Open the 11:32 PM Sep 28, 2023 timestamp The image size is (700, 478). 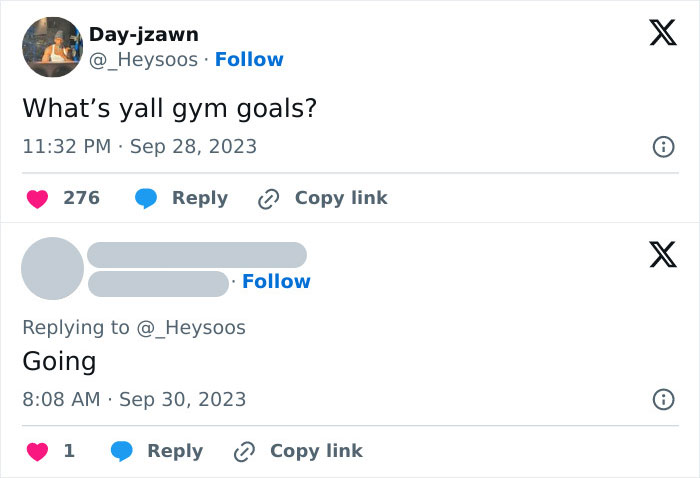tap(139, 147)
